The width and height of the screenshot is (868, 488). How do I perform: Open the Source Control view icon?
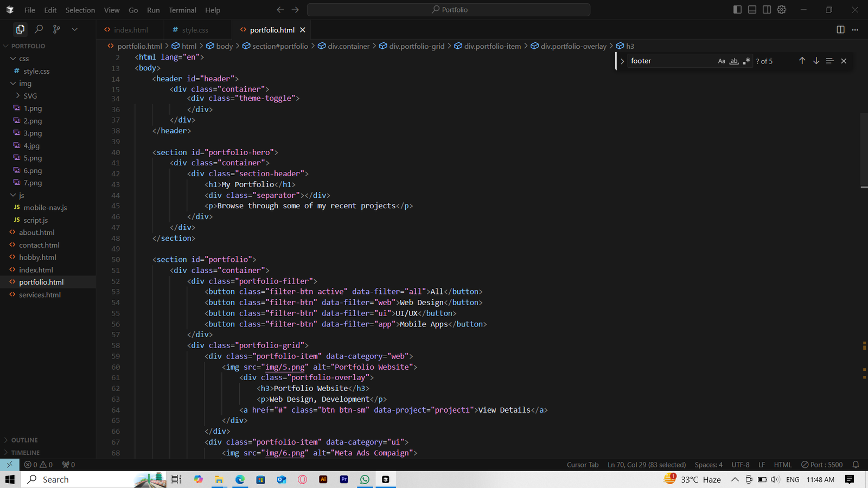[56, 29]
